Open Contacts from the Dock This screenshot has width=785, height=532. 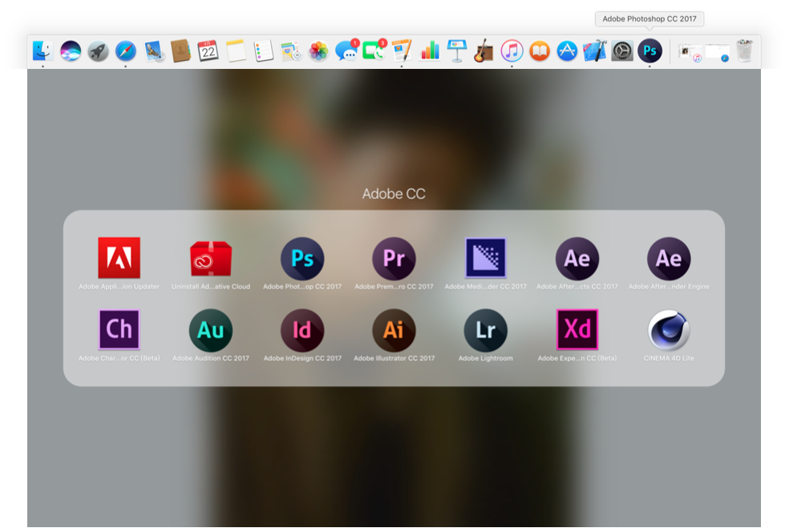point(180,51)
